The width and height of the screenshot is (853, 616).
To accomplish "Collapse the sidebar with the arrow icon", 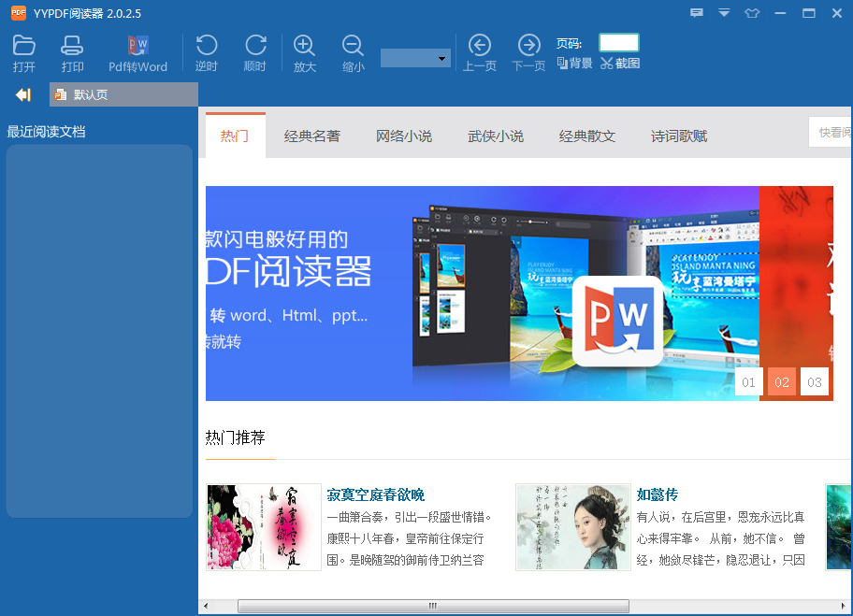I will 22,94.
